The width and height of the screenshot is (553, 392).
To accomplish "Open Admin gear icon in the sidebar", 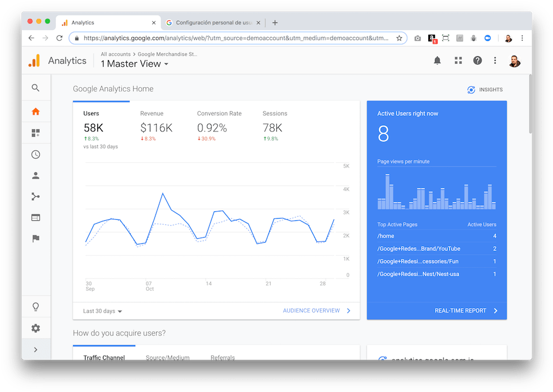I will [36, 328].
